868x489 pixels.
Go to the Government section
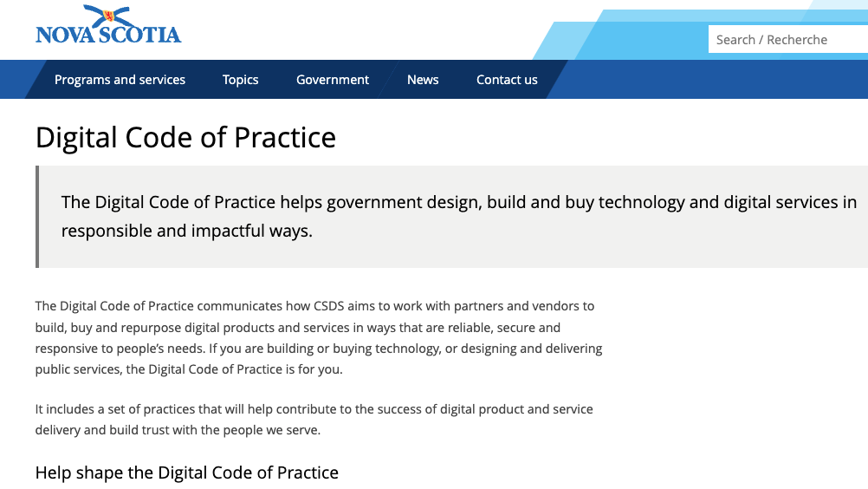333,80
